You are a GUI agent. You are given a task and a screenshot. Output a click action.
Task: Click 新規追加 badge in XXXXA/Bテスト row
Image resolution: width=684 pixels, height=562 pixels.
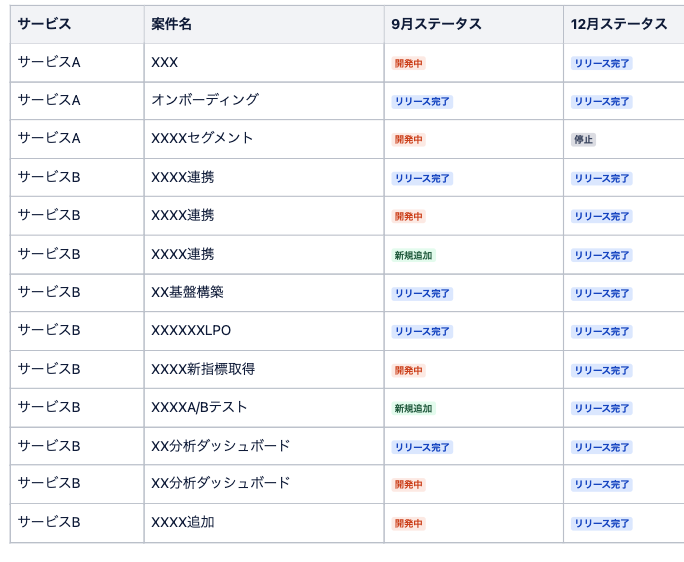point(413,408)
